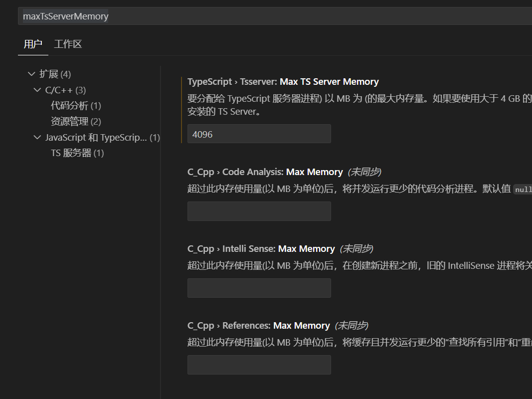The width and height of the screenshot is (532, 399).
Task: Click the null default value badge
Action: [523, 189]
